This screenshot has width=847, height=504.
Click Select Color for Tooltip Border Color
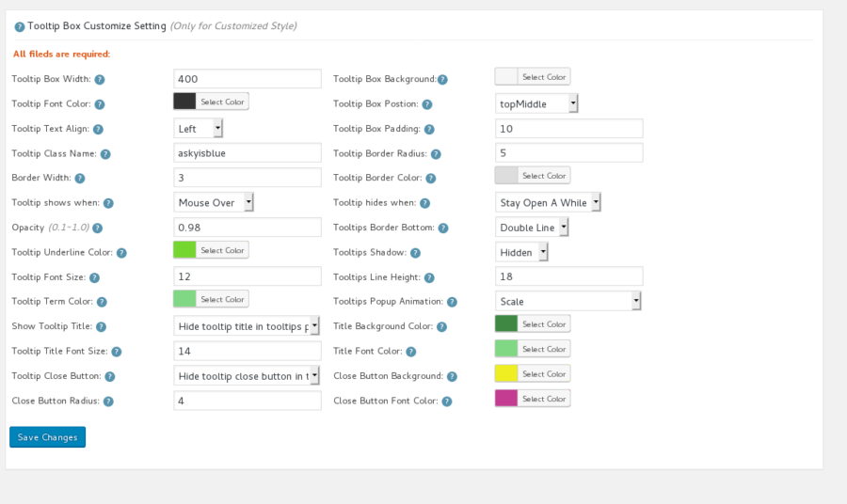(x=543, y=176)
